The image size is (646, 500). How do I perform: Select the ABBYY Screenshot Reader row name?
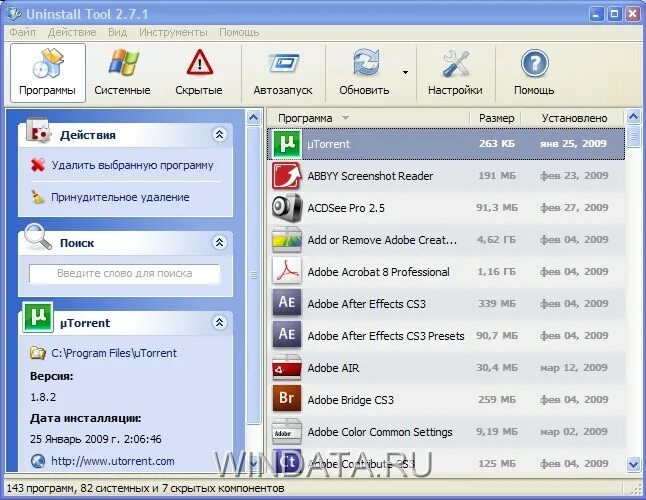click(x=370, y=176)
